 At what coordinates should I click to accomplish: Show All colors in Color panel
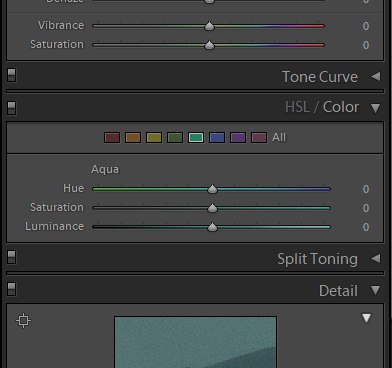[279, 137]
